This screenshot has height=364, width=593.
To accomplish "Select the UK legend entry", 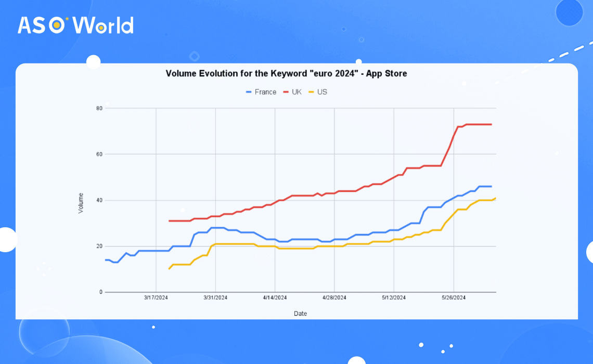I will coord(292,92).
